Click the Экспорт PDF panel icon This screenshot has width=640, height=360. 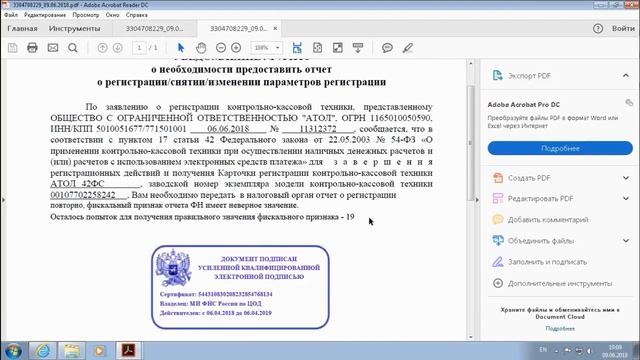click(x=498, y=76)
